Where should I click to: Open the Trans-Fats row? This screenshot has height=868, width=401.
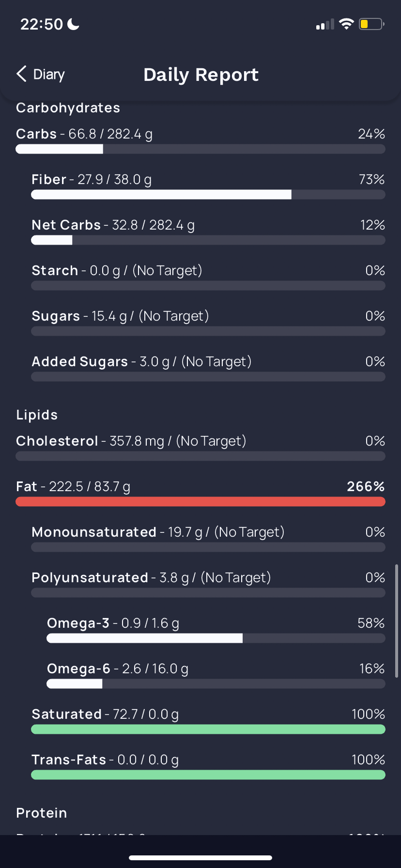(x=208, y=766)
